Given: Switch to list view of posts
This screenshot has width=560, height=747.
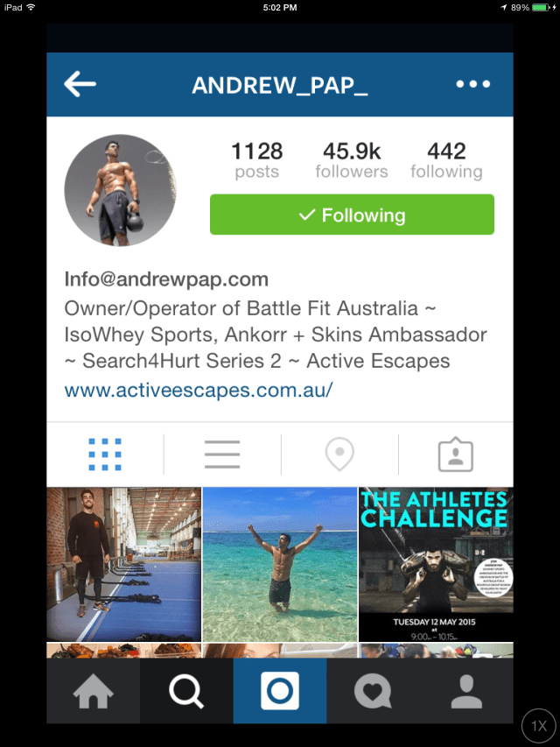Looking at the screenshot, I should click(x=222, y=455).
